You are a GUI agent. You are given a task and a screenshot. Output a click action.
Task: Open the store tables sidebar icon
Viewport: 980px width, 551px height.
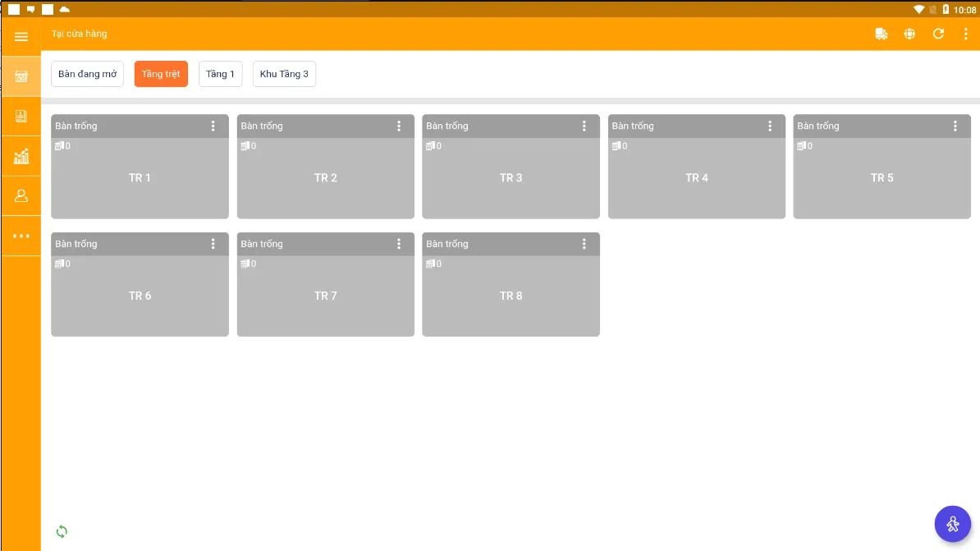21,76
